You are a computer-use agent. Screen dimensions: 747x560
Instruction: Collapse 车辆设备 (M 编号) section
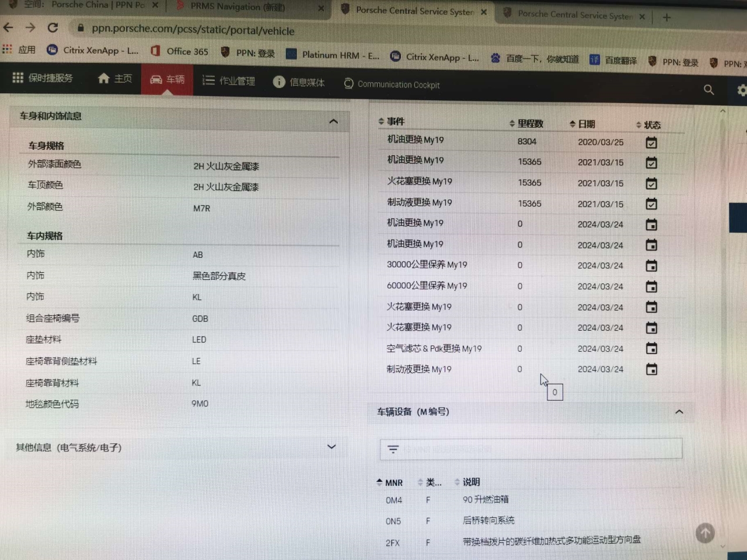pos(679,412)
